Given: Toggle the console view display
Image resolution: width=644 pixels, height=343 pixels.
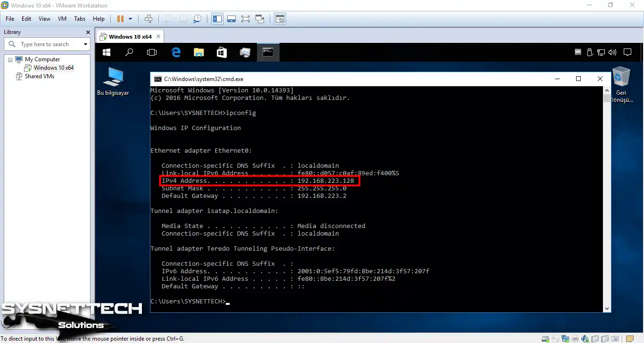Looking at the screenshot, I should [280, 19].
